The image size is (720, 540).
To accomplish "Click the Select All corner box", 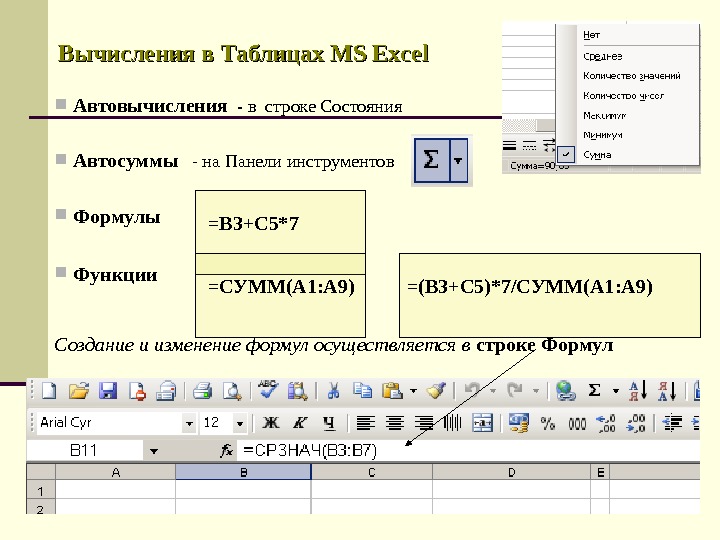I will (41, 472).
